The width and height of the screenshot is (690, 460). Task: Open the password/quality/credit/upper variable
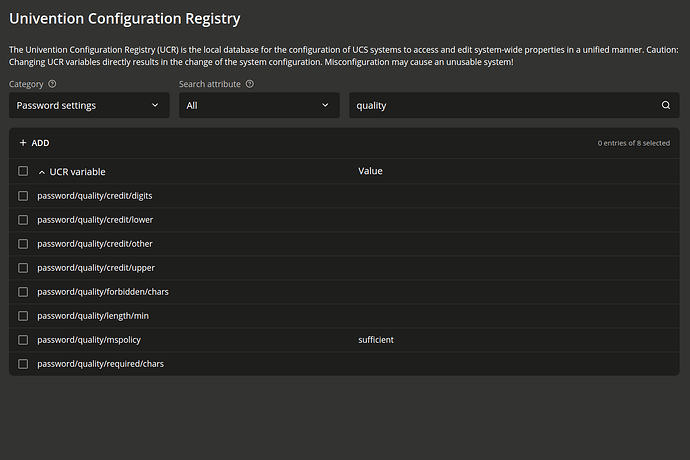point(96,268)
